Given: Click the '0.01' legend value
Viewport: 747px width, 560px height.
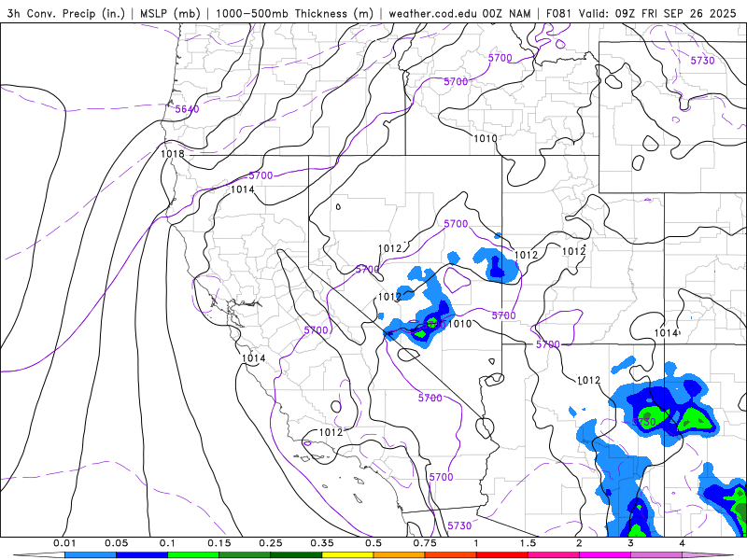Looking at the screenshot, I should [x=64, y=543].
